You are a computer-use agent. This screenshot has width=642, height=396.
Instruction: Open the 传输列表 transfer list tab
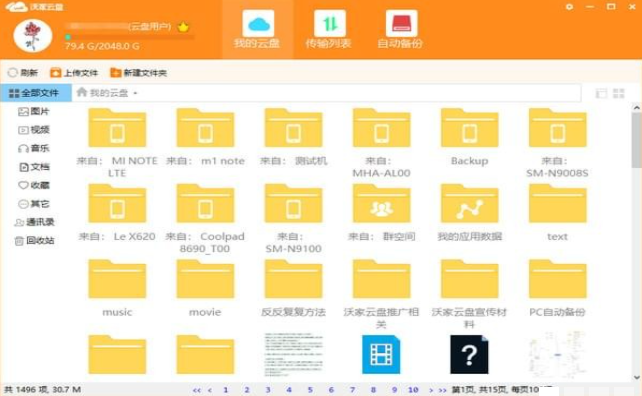(328, 29)
